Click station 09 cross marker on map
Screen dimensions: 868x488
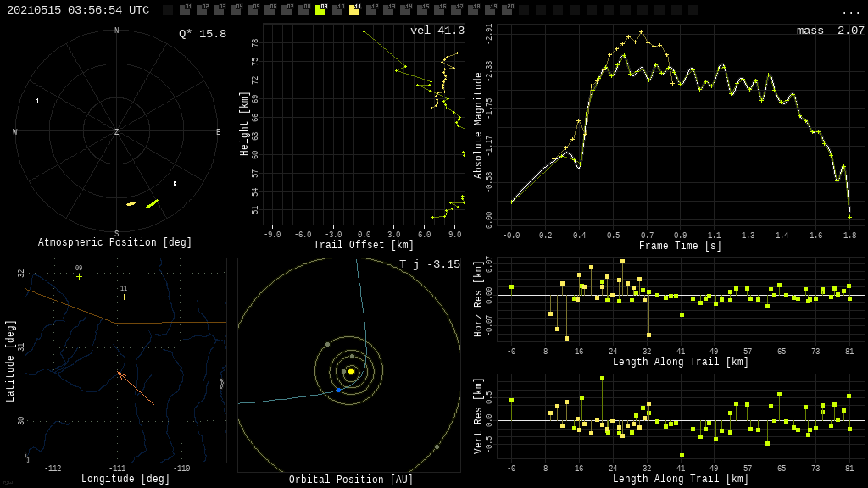pyautogui.click(x=79, y=276)
